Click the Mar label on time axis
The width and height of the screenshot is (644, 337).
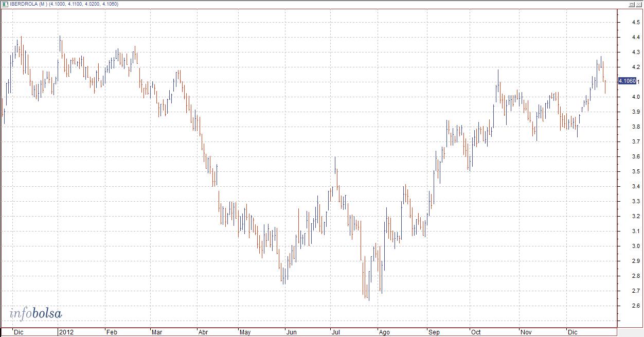click(157, 332)
